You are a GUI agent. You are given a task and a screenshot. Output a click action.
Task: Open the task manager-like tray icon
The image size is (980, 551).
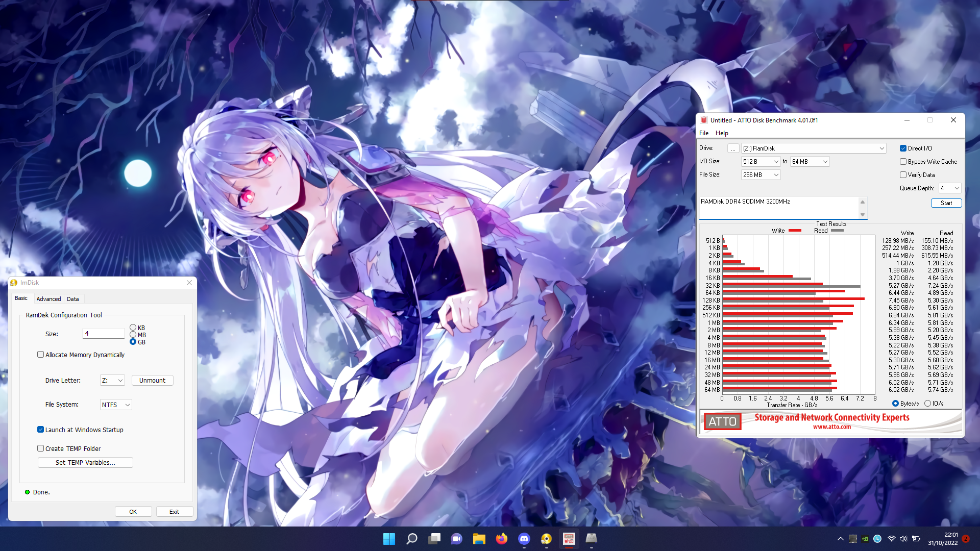pyautogui.click(x=853, y=539)
